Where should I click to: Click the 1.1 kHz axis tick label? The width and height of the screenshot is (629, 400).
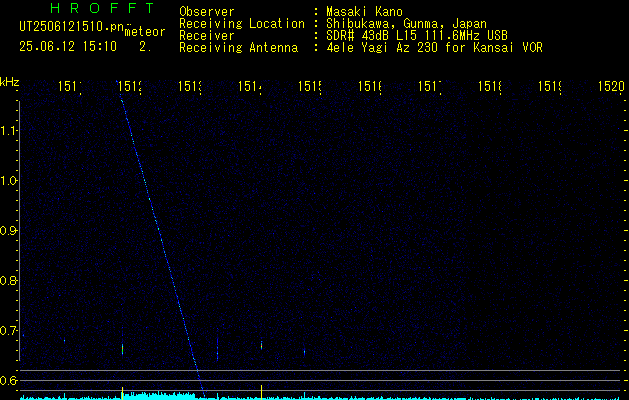(8, 130)
